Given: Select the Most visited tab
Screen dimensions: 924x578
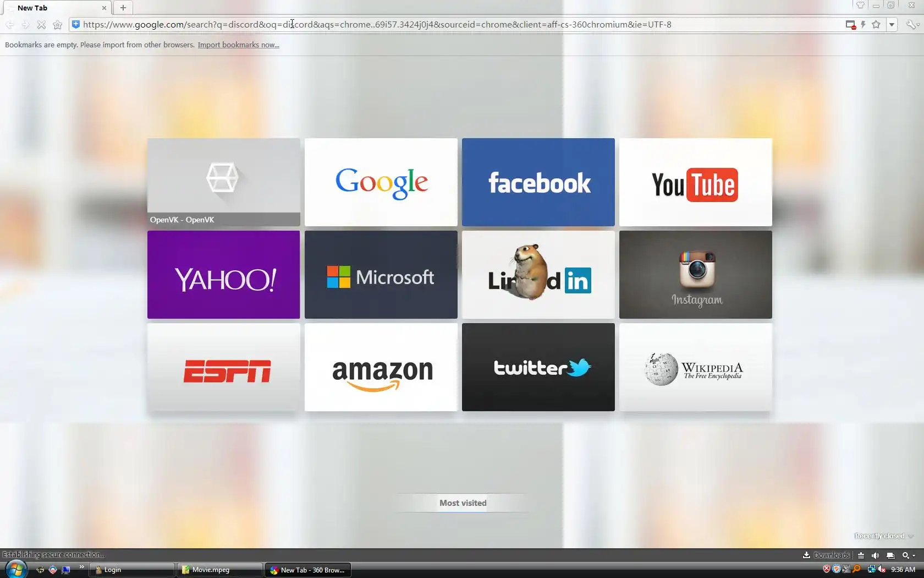Looking at the screenshot, I should [463, 503].
